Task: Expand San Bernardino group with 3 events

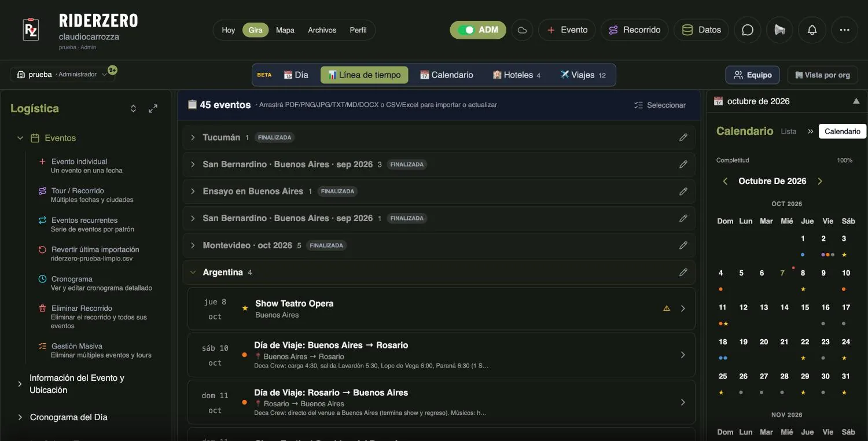Action: pos(193,164)
